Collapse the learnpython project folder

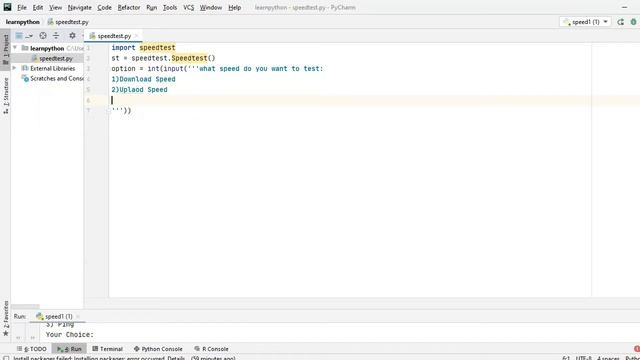[15, 48]
